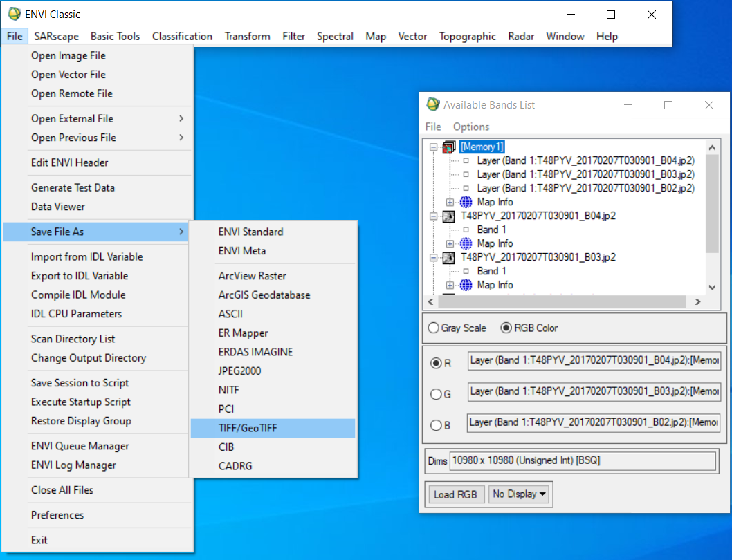Image resolution: width=732 pixels, height=560 pixels.
Task: Expand Map Info under B03.jp2
Action: 450,285
